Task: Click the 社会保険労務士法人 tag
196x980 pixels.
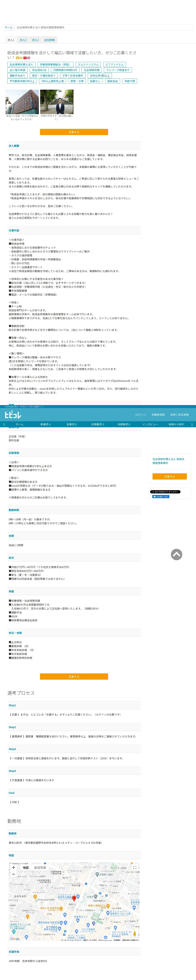Action: click(21, 65)
